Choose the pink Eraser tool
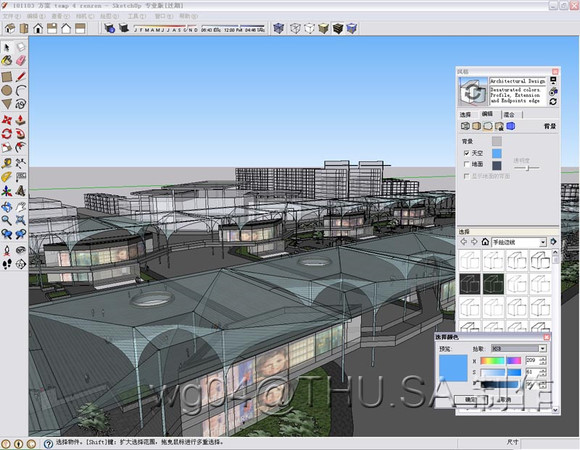Viewport: 580px width, 450px height. pyautogui.click(x=21, y=60)
